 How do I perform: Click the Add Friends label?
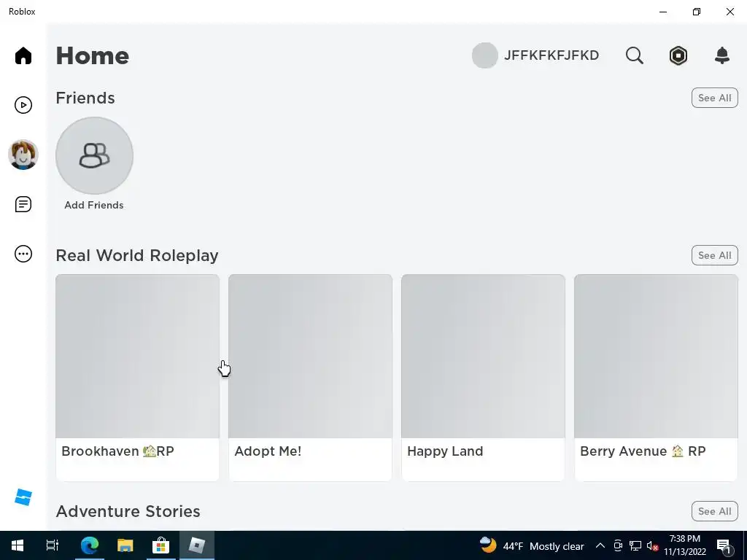click(x=94, y=205)
